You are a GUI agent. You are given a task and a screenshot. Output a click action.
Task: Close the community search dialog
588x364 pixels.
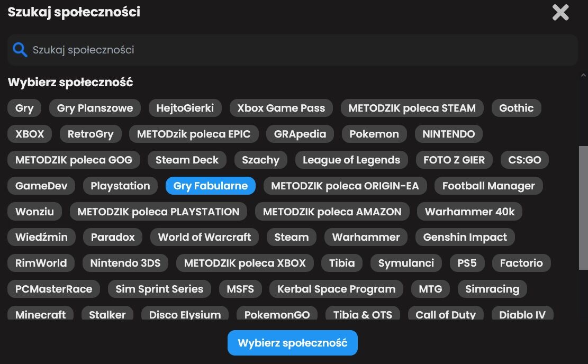560,12
